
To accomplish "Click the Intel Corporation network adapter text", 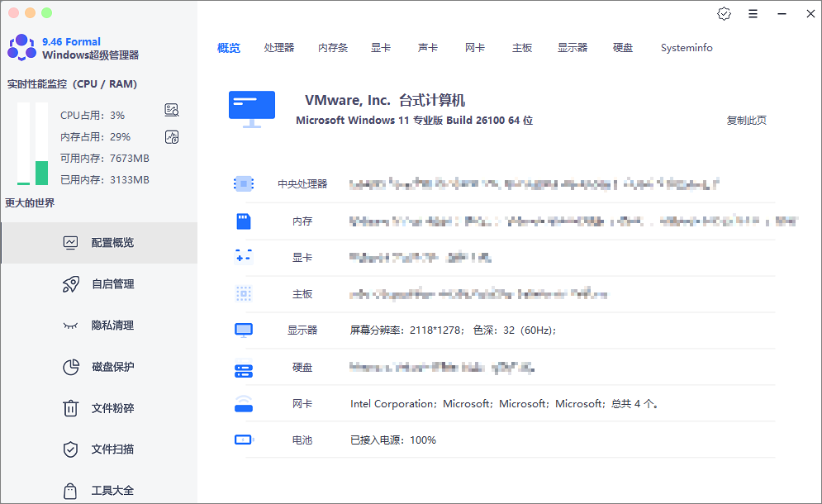I will pyautogui.click(x=504, y=404).
